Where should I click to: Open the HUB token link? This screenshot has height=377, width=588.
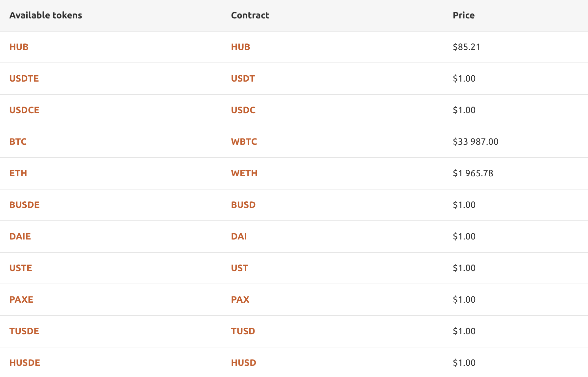19,47
